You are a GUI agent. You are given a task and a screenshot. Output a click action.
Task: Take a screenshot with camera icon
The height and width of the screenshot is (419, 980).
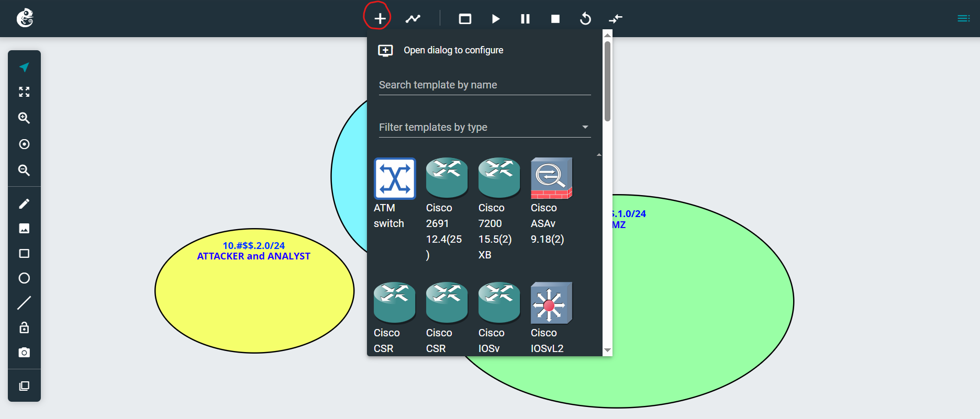click(x=24, y=353)
